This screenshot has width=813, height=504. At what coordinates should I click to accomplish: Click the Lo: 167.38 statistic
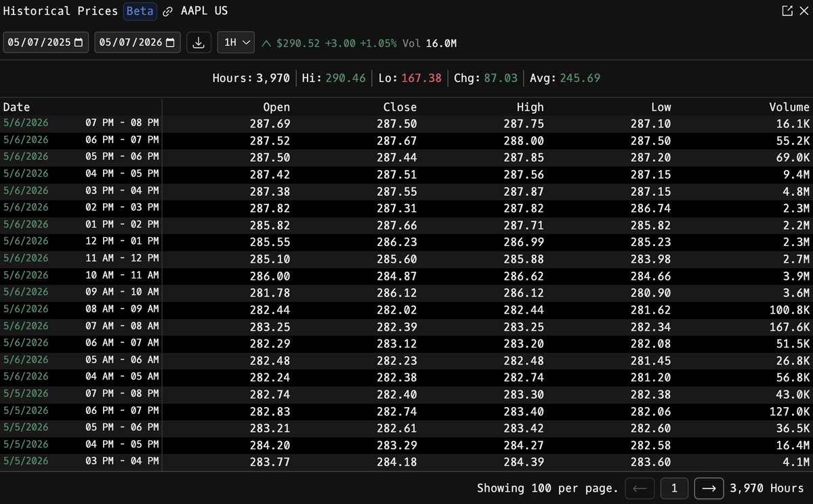coord(410,79)
